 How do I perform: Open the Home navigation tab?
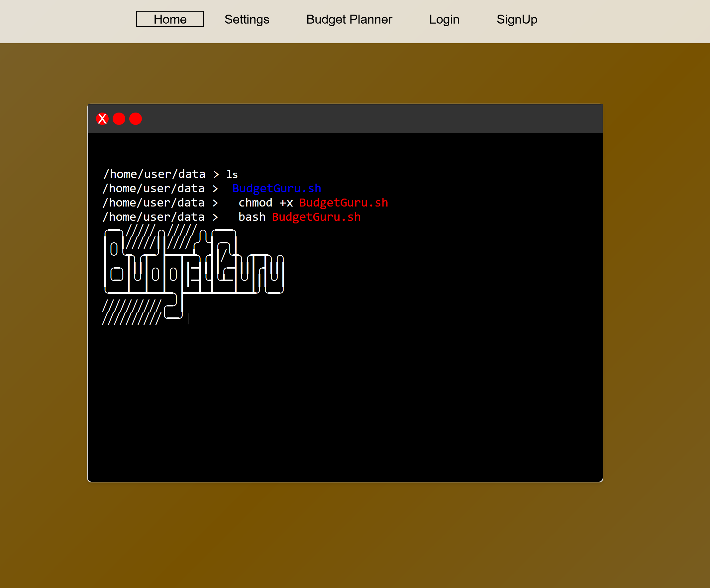pyautogui.click(x=170, y=19)
